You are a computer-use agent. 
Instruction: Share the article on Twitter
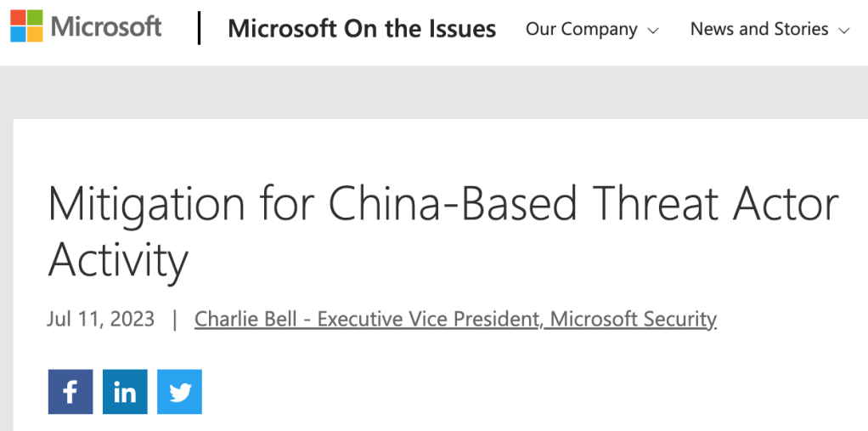pyautogui.click(x=179, y=392)
